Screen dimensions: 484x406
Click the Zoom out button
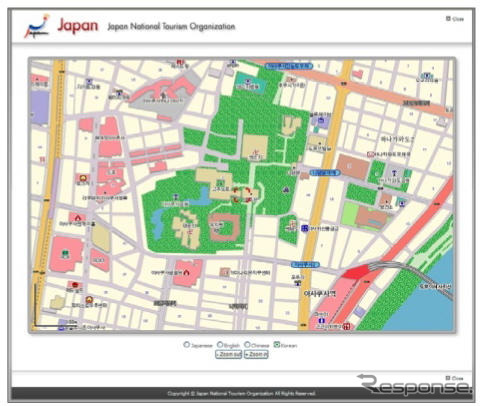click(228, 354)
